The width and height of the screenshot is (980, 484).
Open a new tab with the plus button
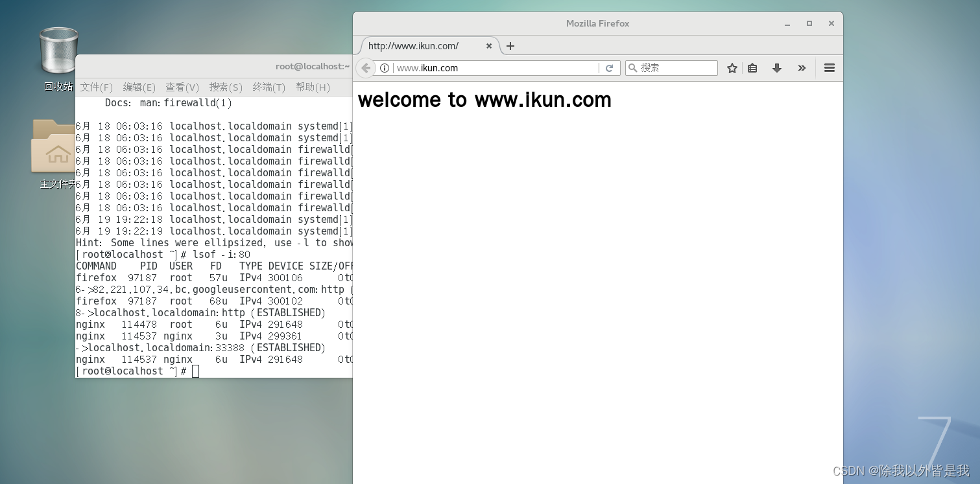[510, 46]
